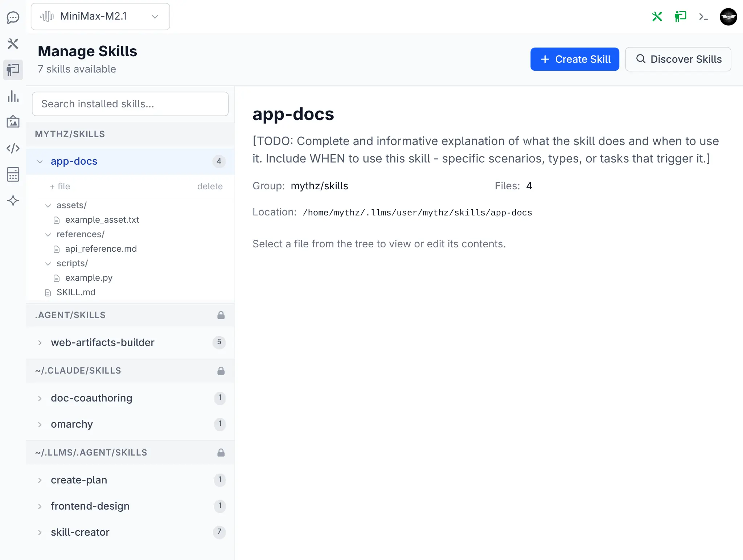Viewport: 743px width, 560px height.
Task: Open the image gallery sidebar icon
Action: point(13,122)
